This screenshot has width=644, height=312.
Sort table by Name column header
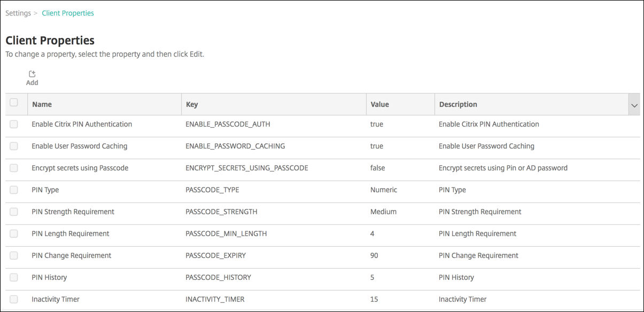pos(42,105)
